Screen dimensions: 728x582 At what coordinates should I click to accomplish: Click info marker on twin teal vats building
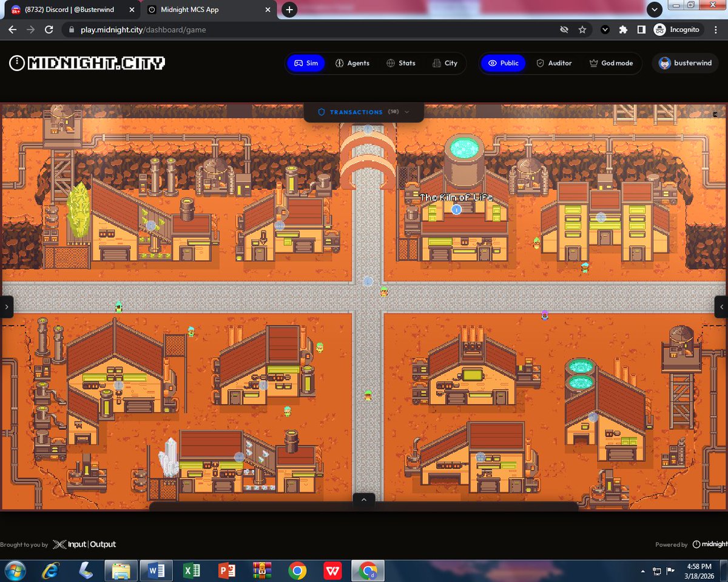593,417
